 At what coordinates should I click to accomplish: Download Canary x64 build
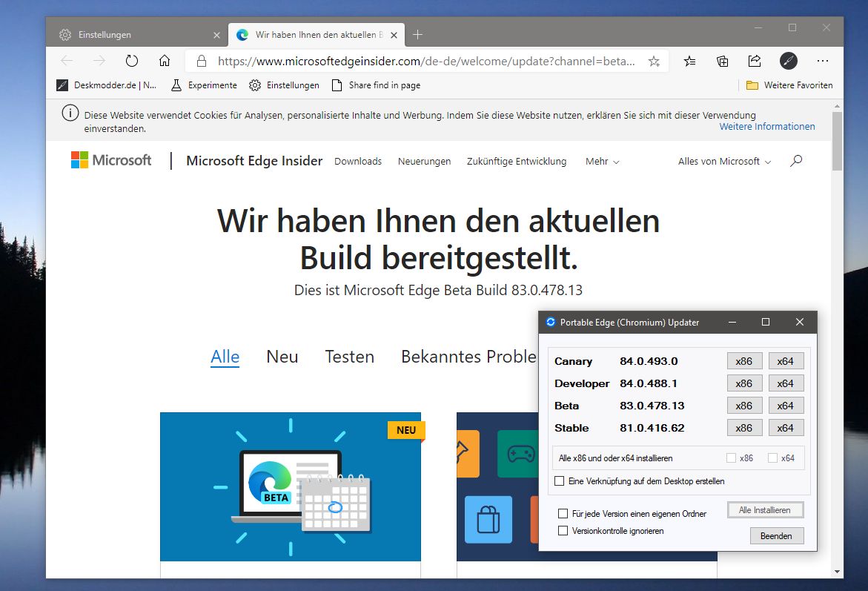click(x=786, y=361)
